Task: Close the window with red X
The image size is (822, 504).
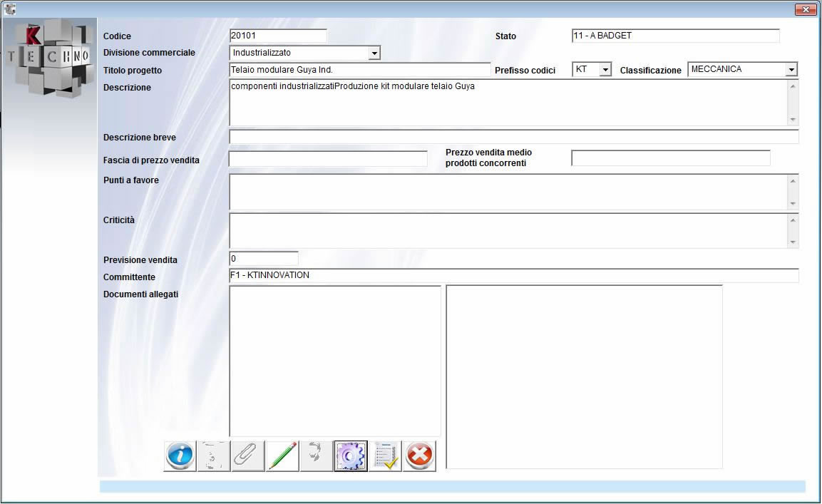Action: point(806,9)
